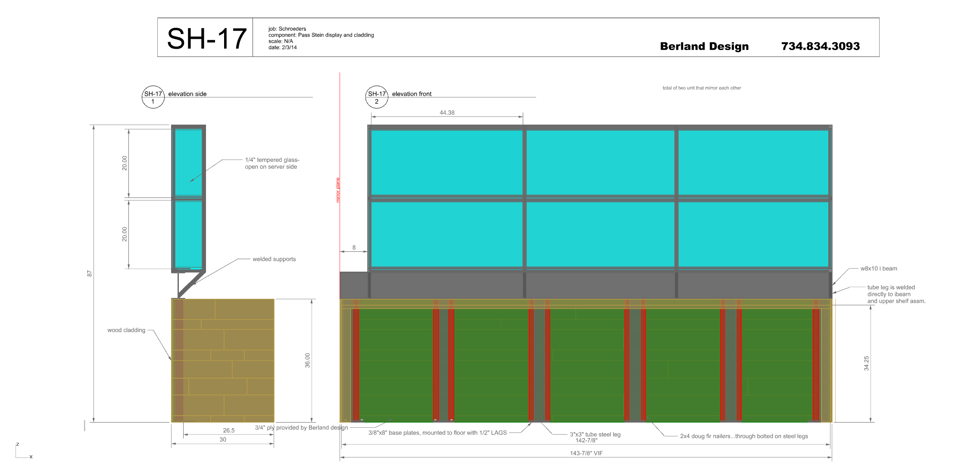Click the upper 20.00 glass height dimension
The height and width of the screenshot is (473, 980).
click(x=125, y=163)
